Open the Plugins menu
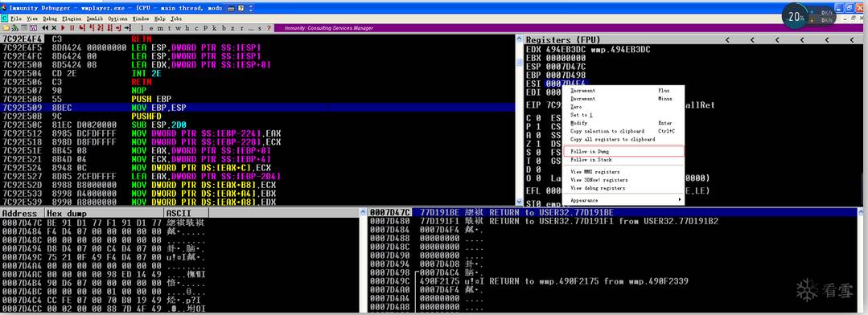The height and width of the screenshot is (315, 868). 72,18
